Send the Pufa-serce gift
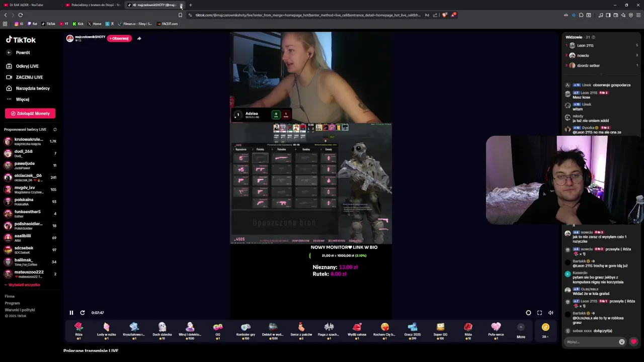The width and height of the screenshot is (644, 362). (496, 331)
